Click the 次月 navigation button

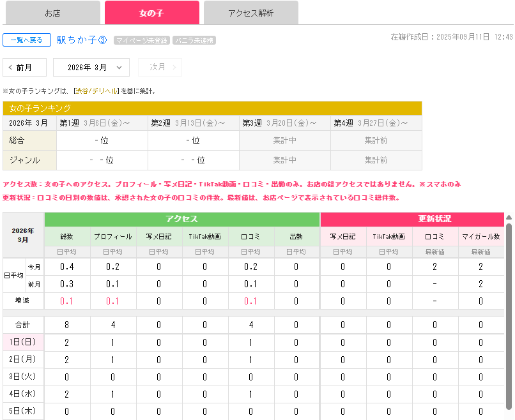[160, 67]
